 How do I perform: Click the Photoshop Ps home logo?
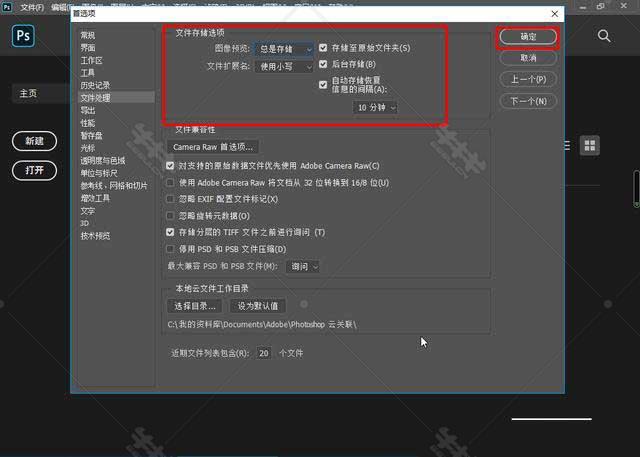[x=23, y=36]
